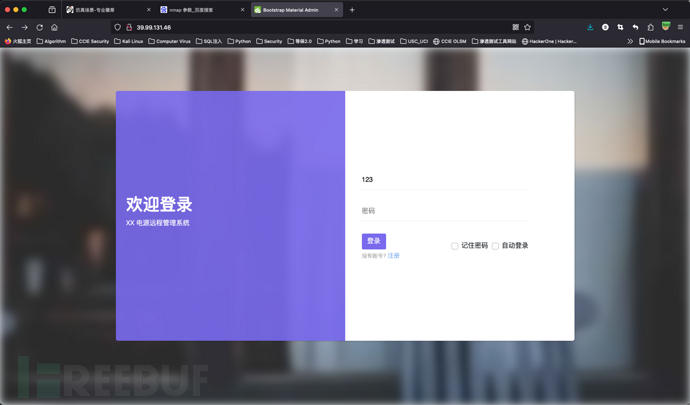Open the Kali Linux bookmarks folder
Screen dimensions: 690x405
click(128, 41)
